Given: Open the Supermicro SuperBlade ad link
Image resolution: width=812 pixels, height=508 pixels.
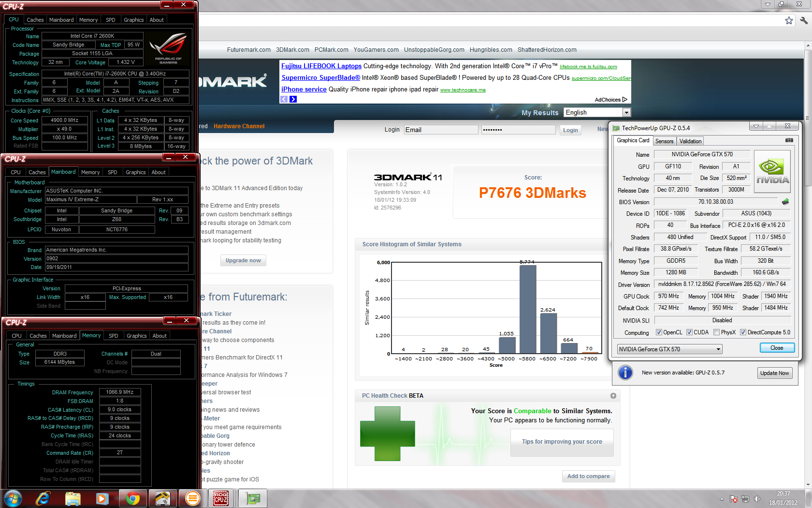Looking at the screenshot, I should pyautogui.click(x=321, y=78).
